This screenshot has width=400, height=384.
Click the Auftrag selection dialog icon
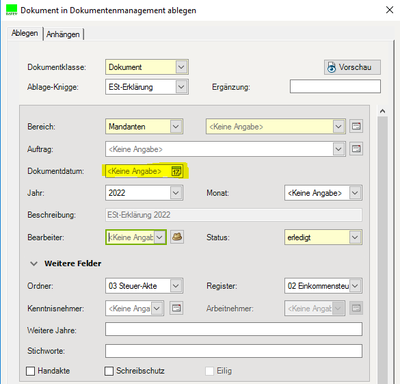coord(356,149)
